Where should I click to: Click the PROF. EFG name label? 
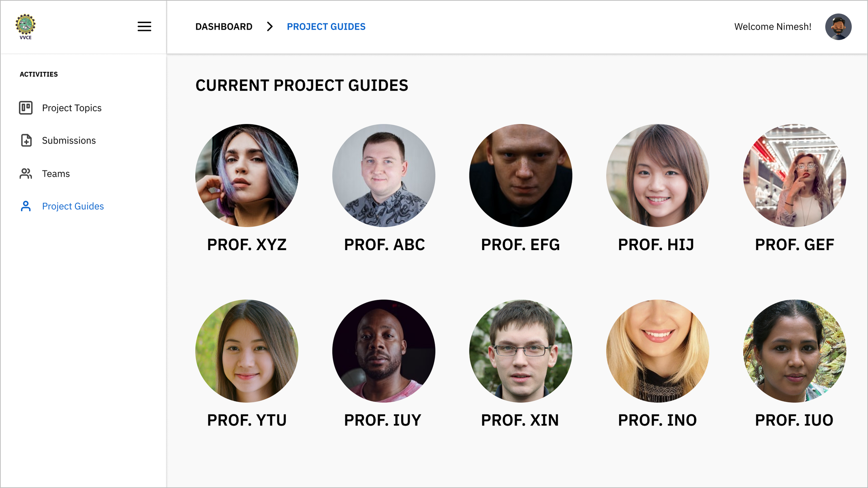520,245
